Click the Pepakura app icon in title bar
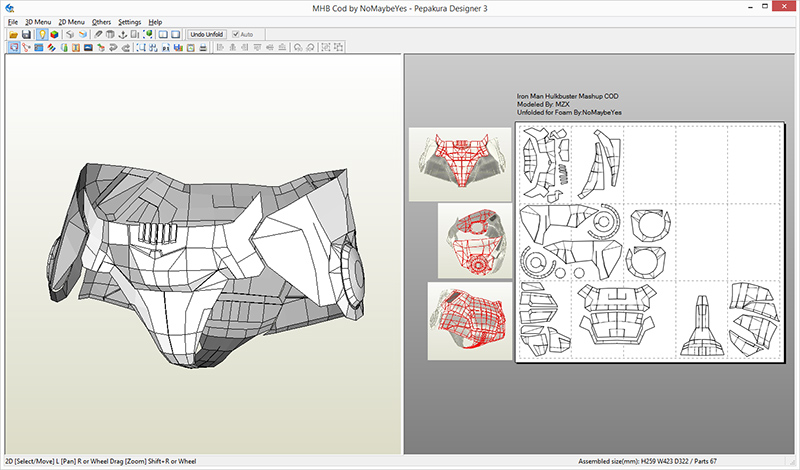The image size is (800, 470). pyautogui.click(x=10, y=8)
